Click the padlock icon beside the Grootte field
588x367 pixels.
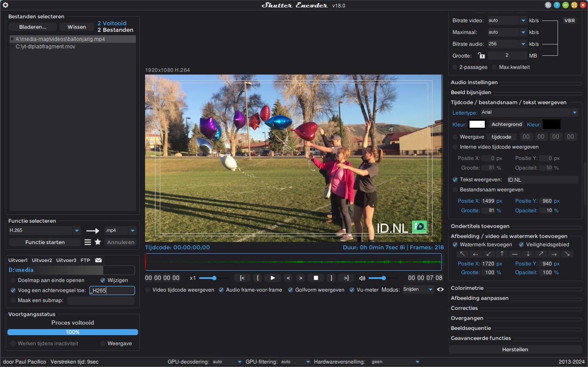481,55
